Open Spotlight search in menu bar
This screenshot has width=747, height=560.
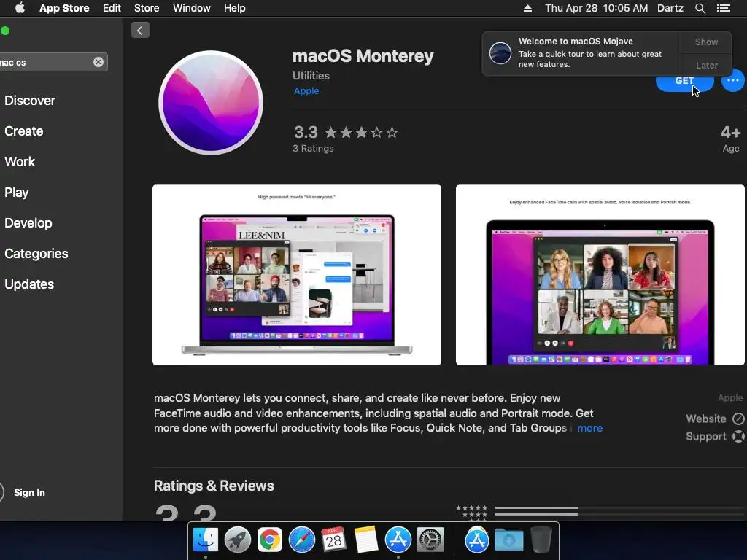pos(700,8)
